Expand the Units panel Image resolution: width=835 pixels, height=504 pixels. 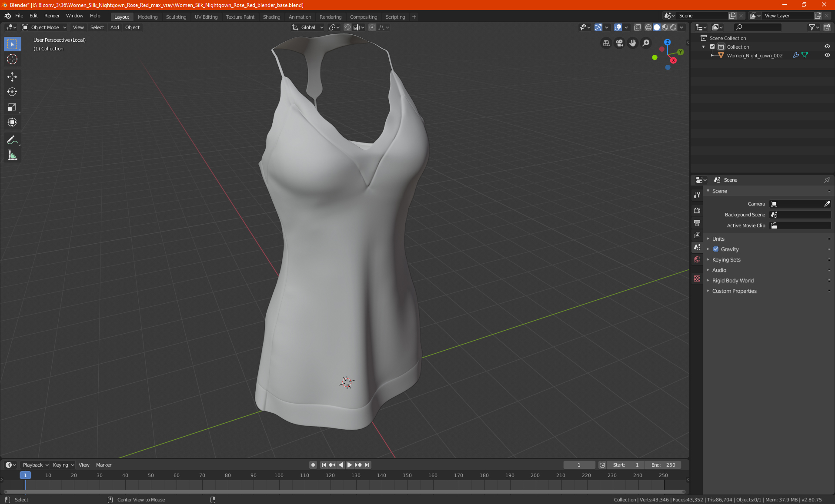pos(718,239)
